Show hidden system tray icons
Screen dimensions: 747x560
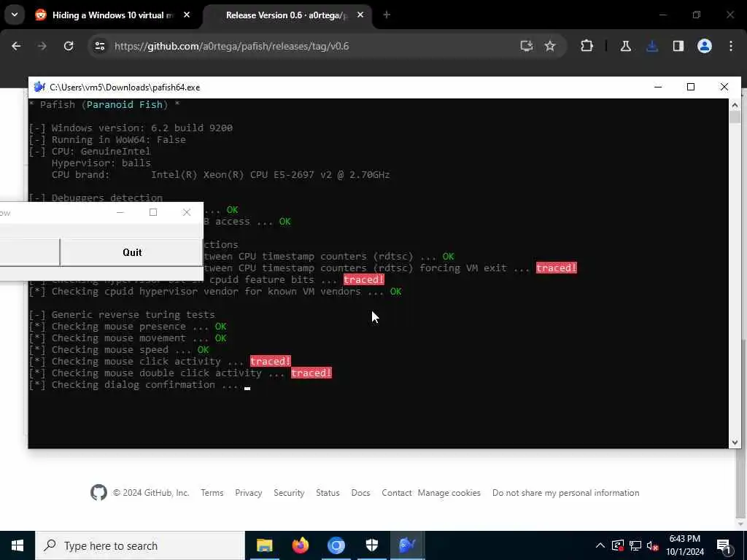[600, 545]
